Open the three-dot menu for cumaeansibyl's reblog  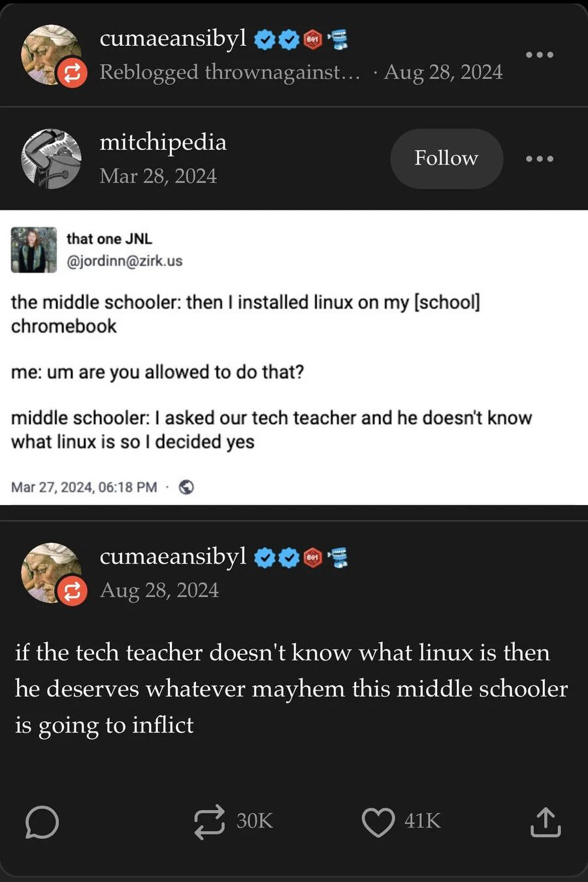pyautogui.click(x=540, y=55)
